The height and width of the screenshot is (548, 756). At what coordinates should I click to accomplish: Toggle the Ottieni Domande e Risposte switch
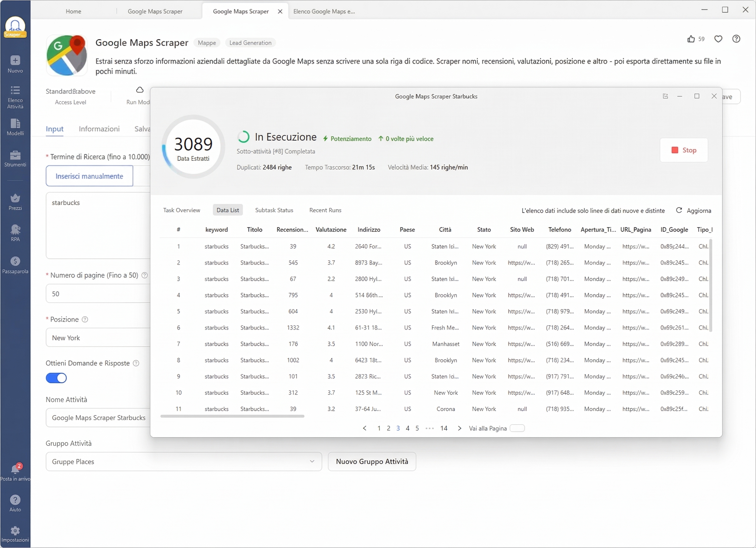[x=56, y=378]
